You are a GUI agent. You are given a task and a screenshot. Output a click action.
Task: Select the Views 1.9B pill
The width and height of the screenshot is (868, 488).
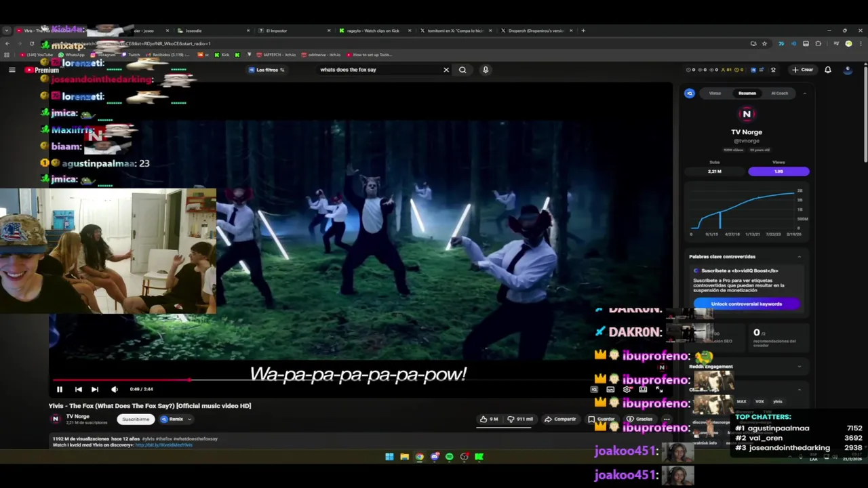778,171
